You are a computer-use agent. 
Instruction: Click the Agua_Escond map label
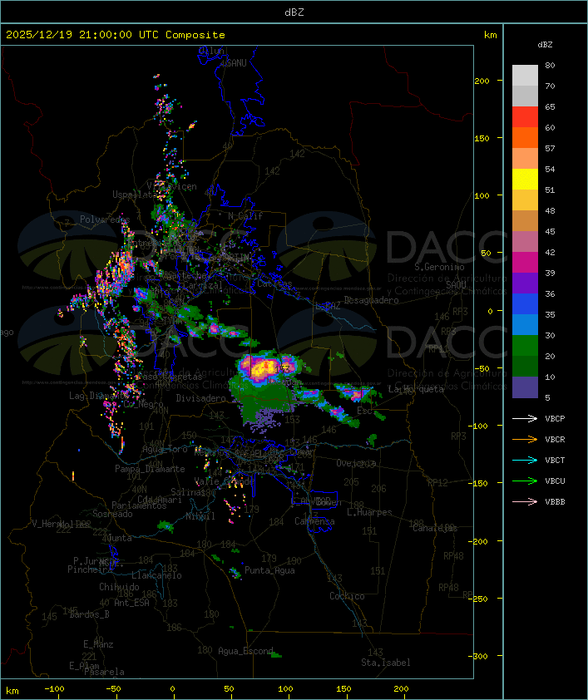(x=245, y=651)
